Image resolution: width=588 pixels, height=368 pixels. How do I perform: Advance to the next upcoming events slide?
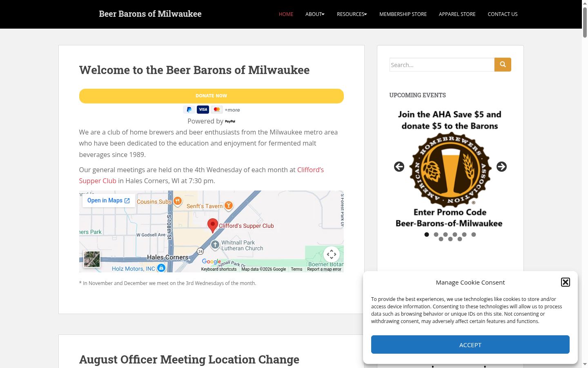tap(501, 167)
